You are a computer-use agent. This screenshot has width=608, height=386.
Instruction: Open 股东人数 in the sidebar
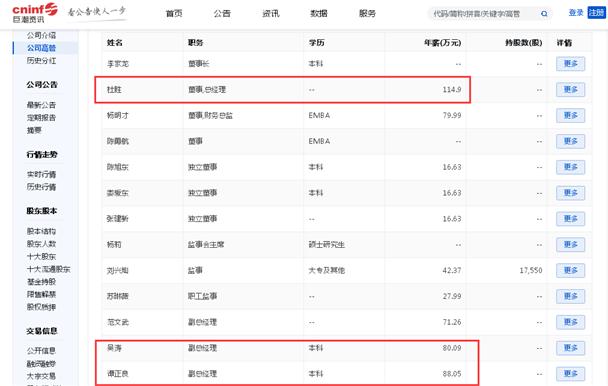pyautogui.click(x=41, y=244)
